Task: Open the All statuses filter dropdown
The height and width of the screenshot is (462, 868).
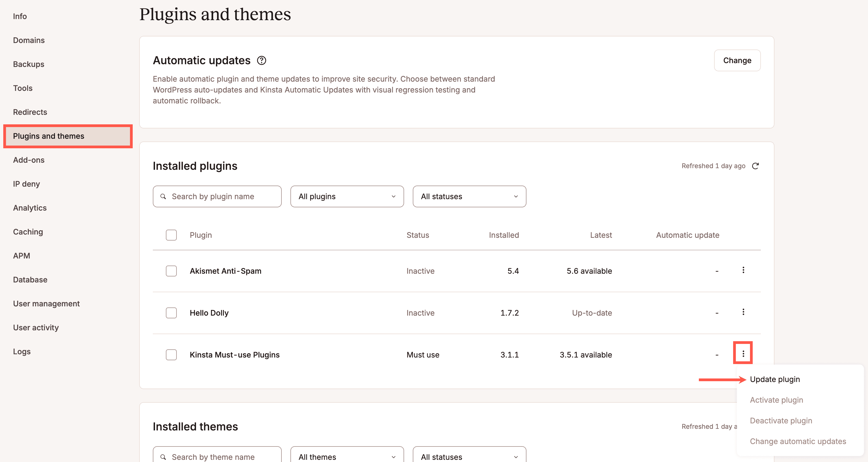Action: coord(469,196)
